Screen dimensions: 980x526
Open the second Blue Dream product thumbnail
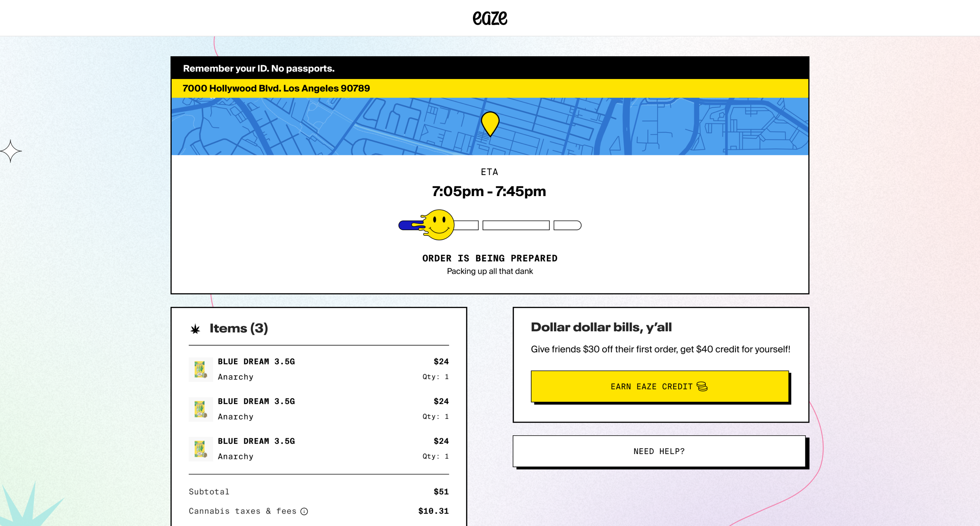(200, 409)
